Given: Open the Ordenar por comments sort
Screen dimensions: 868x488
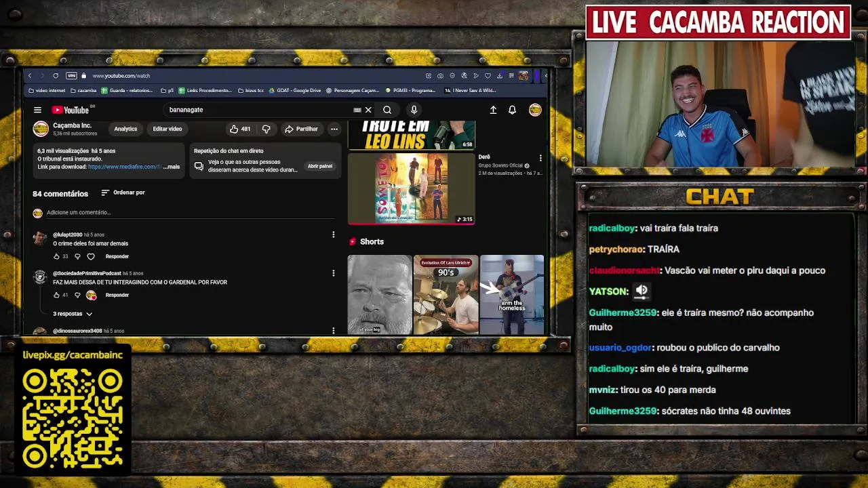Looking at the screenshot, I should [x=123, y=192].
